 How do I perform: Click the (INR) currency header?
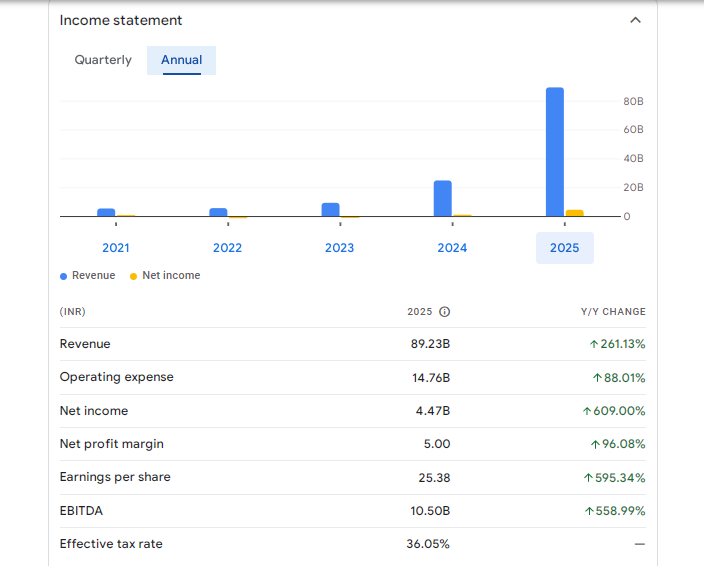pos(72,312)
